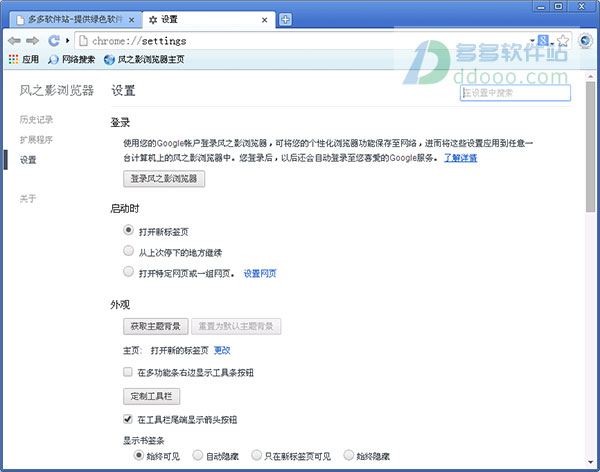
Task: Click the 获取主题背景 button
Action: coord(155,327)
